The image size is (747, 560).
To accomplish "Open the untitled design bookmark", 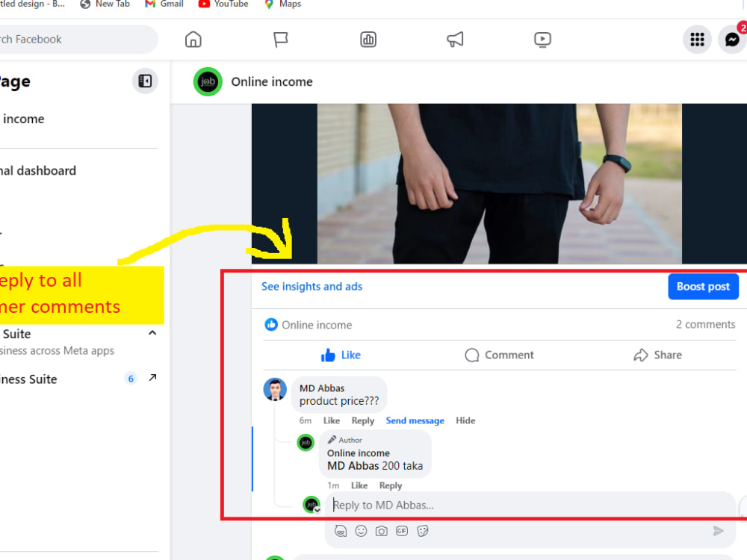I will 32,4.
